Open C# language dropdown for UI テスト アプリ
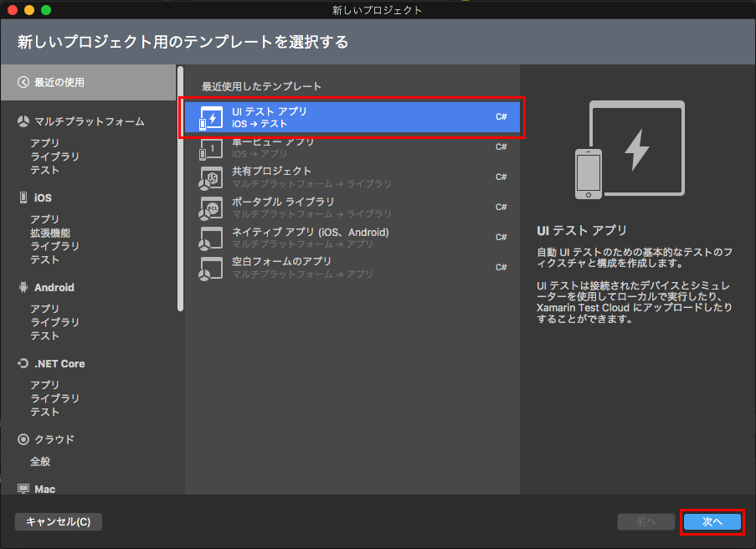The image size is (756, 549). pyautogui.click(x=501, y=116)
